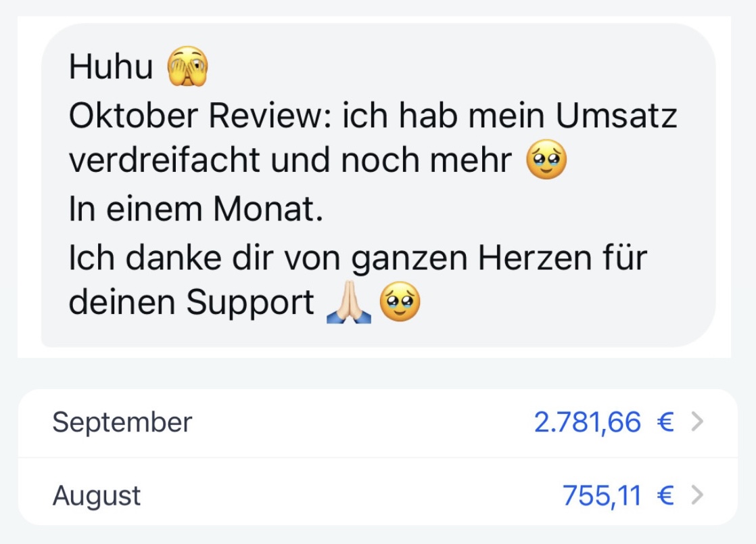Click the folded hands emoji
Screen dimensions: 756x544
pyautogui.click(x=349, y=302)
